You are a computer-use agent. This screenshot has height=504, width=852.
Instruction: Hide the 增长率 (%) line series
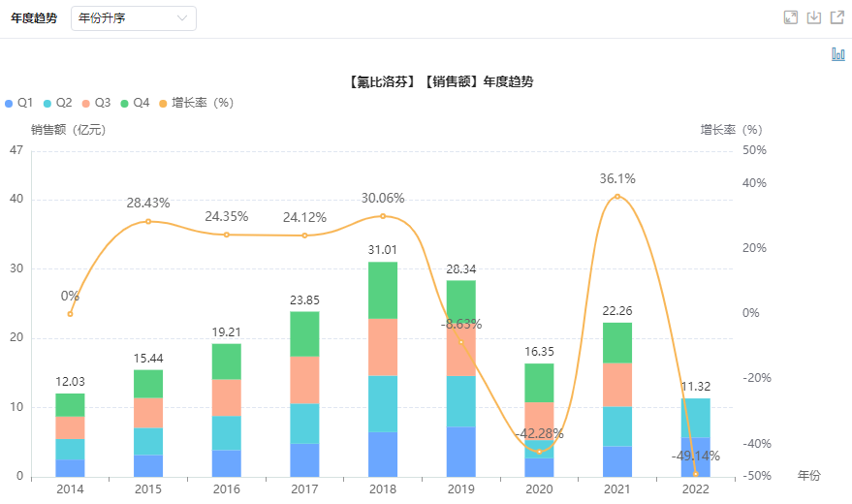197,103
